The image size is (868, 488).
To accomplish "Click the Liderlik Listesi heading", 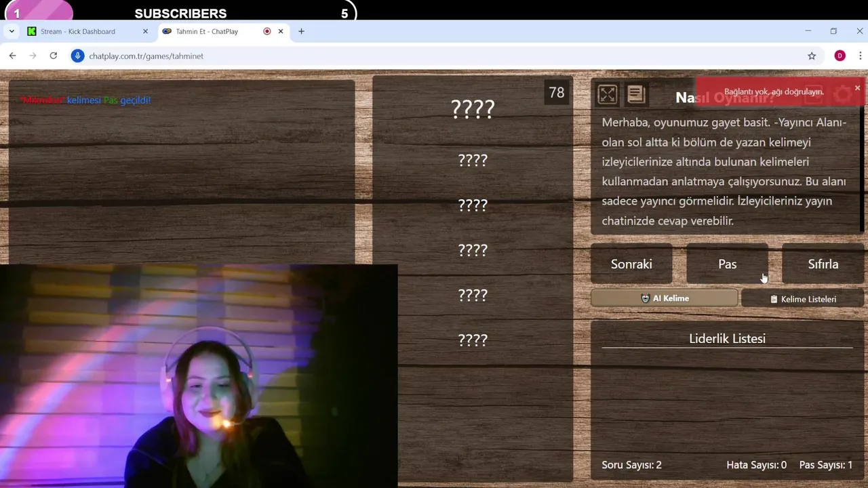I will pyautogui.click(x=727, y=338).
